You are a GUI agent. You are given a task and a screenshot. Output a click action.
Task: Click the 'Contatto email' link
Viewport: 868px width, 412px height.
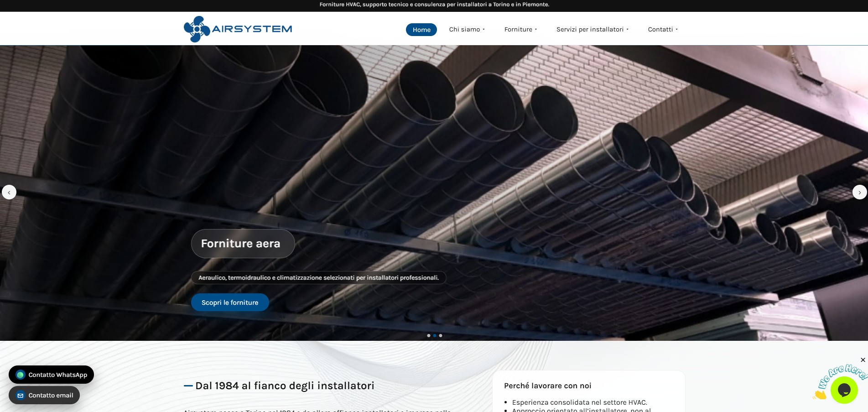44,395
